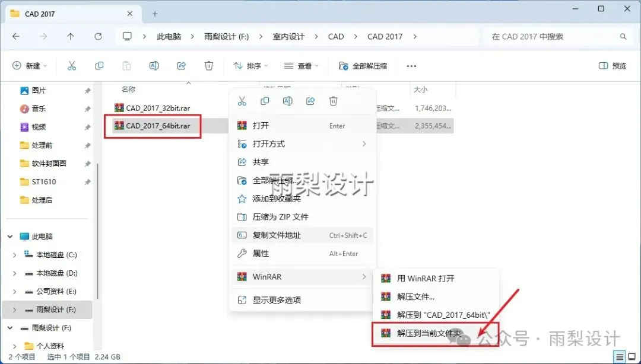
Task: Switch to large icons view in the status bar
Action: click(x=631, y=356)
